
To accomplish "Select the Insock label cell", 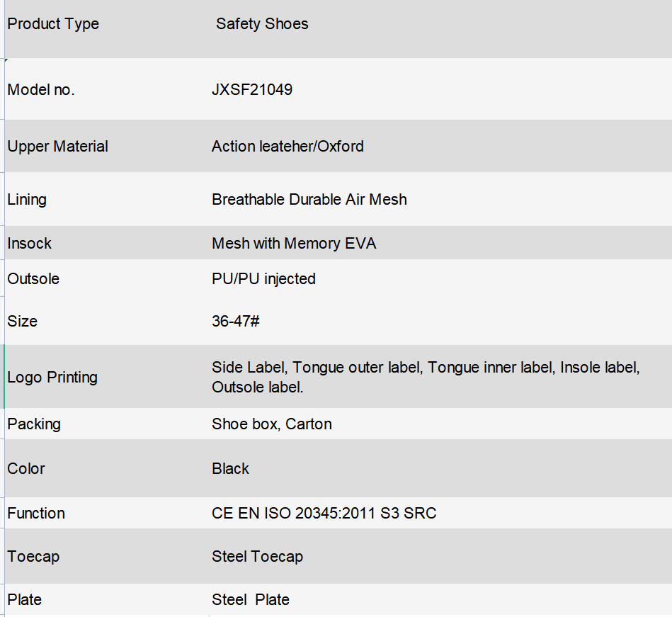I will 106,243.
